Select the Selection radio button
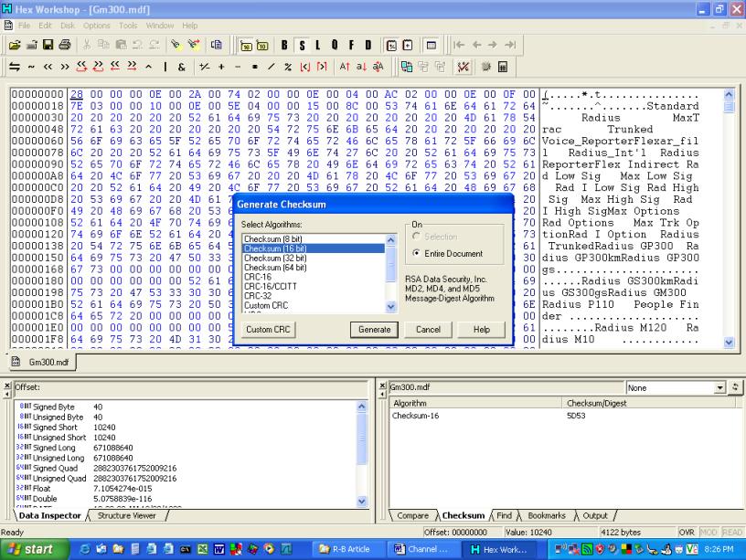The width and height of the screenshot is (746, 560). [x=416, y=237]
